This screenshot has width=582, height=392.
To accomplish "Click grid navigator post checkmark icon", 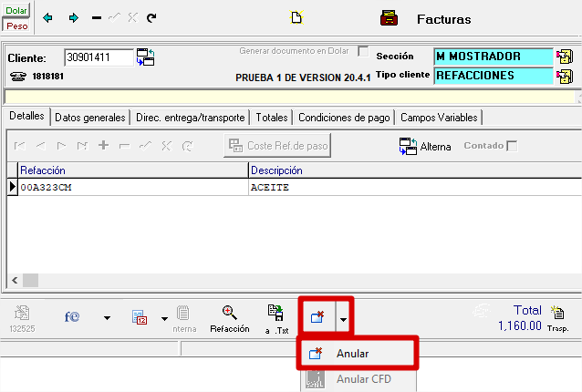I will (x=146, y=146).
